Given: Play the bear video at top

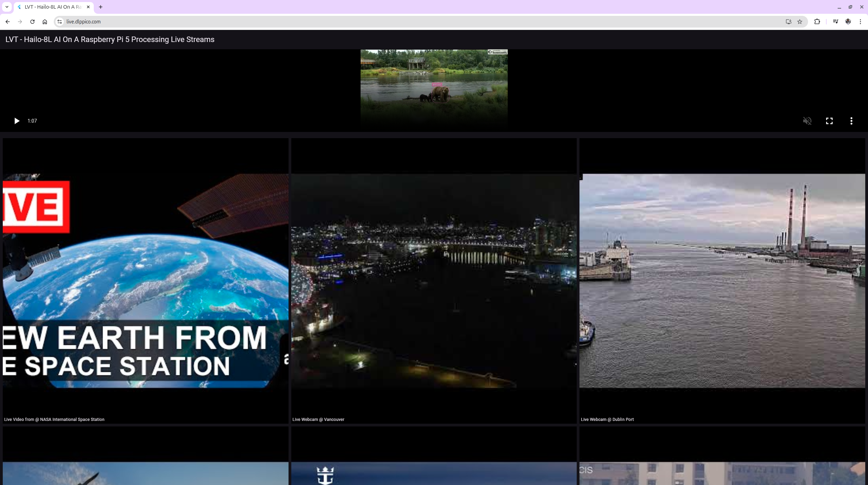Looking at the screenshot, I should point(17,121).
